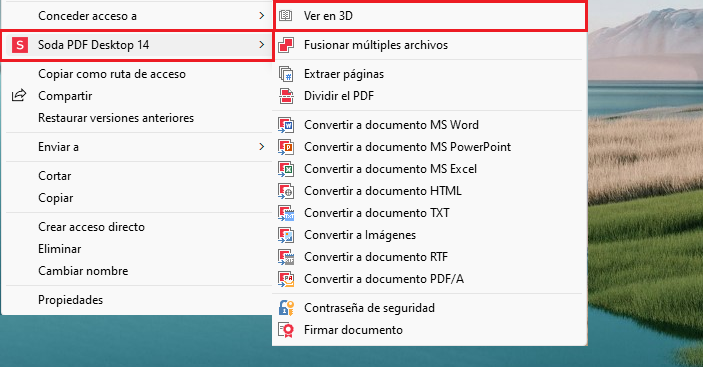Image resolution: width=703 pixels, height=367 pixels.
Task: Click the book icon next to Ver en 3D
Action: pyautogui.click(x=286, y=16)
